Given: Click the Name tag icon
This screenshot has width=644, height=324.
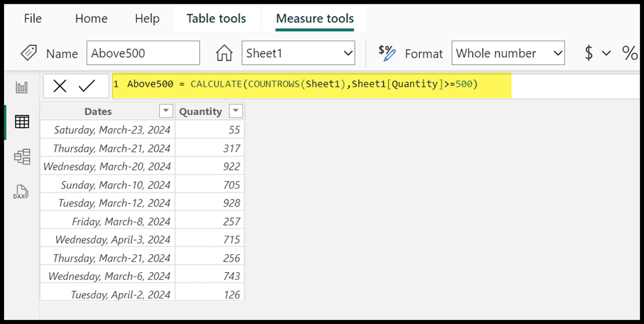Looking at the screenshot, I should tap(29, 53).
